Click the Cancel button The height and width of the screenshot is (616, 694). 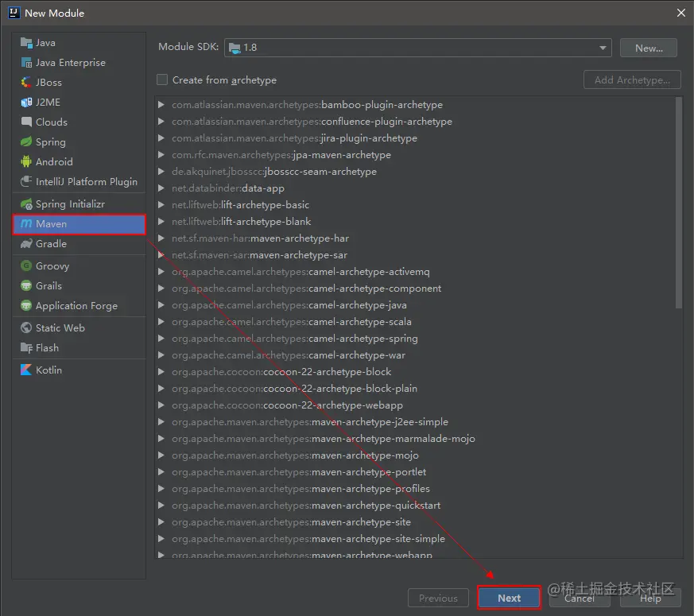point(580,598)
